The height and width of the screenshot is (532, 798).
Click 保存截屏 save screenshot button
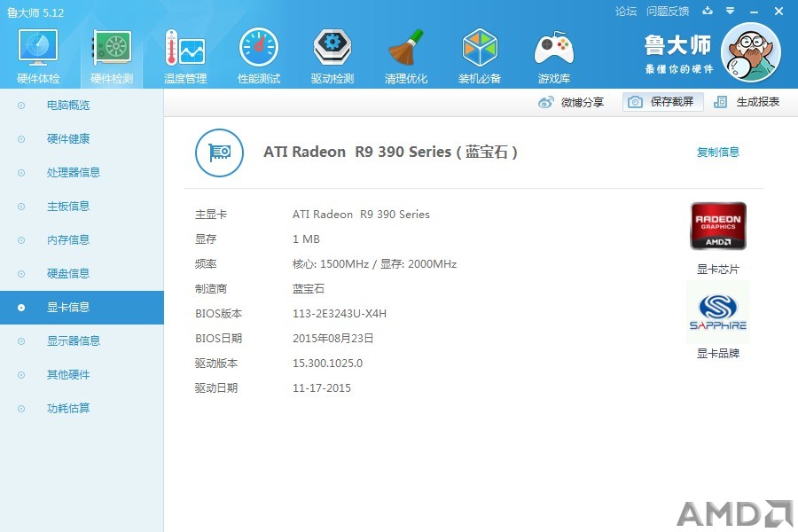pos(662,102)
